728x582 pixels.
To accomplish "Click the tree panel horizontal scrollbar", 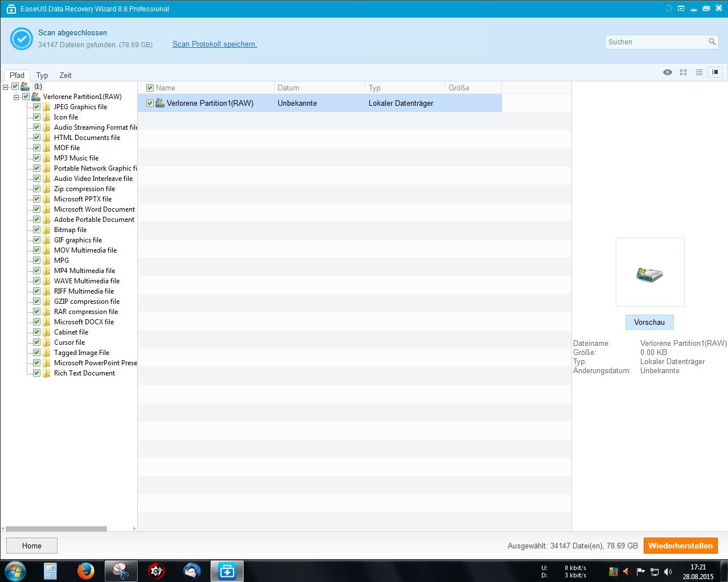I will click(x=56, y=529).
